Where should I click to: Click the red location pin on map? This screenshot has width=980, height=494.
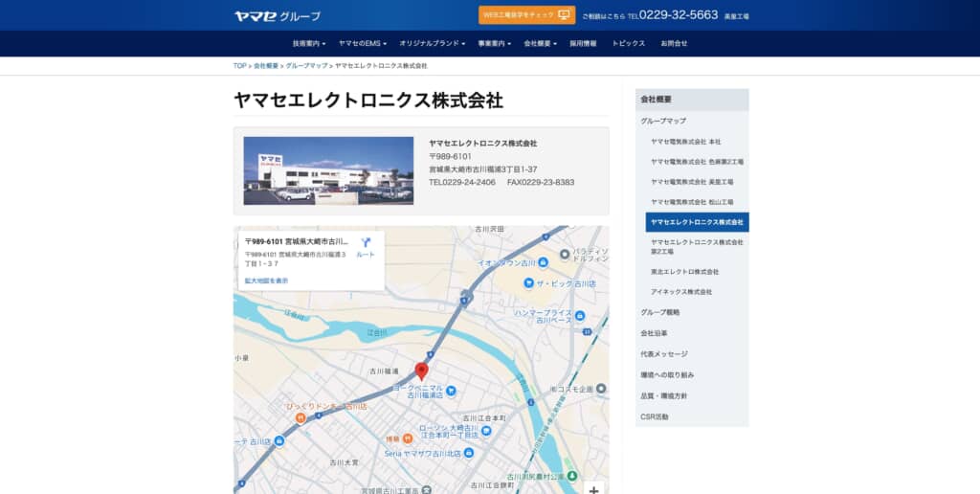(x=422, y=371)
